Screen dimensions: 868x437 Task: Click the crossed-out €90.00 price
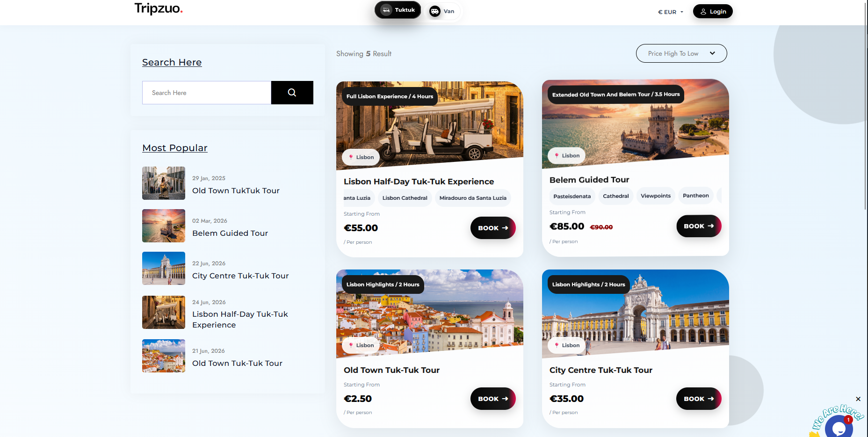pyautogui.click(x=601, y=227)
